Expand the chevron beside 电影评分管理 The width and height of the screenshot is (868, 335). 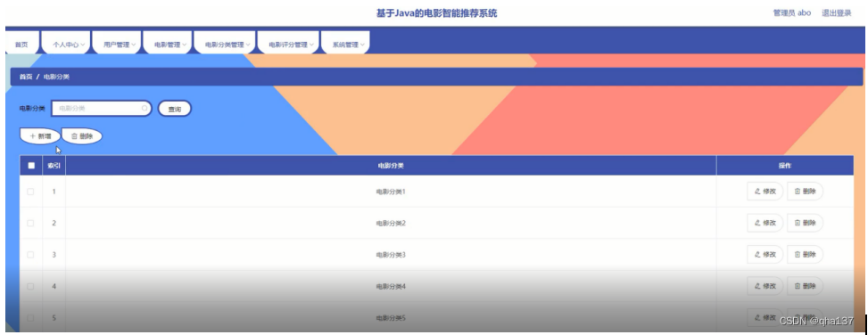[311, 45]
